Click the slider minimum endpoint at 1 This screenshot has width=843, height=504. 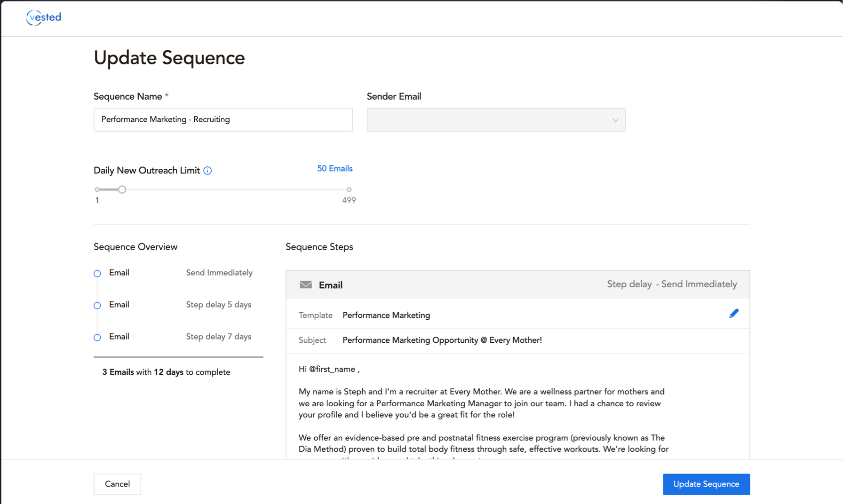click(97, 189)
